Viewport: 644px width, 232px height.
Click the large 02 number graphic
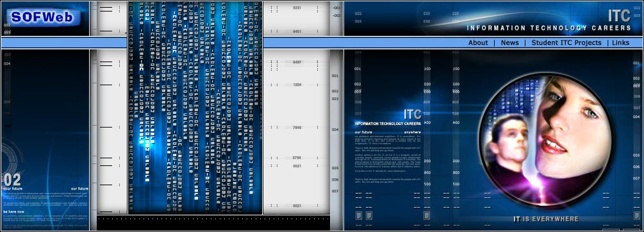pyautogui.click(x=12, y=179)
